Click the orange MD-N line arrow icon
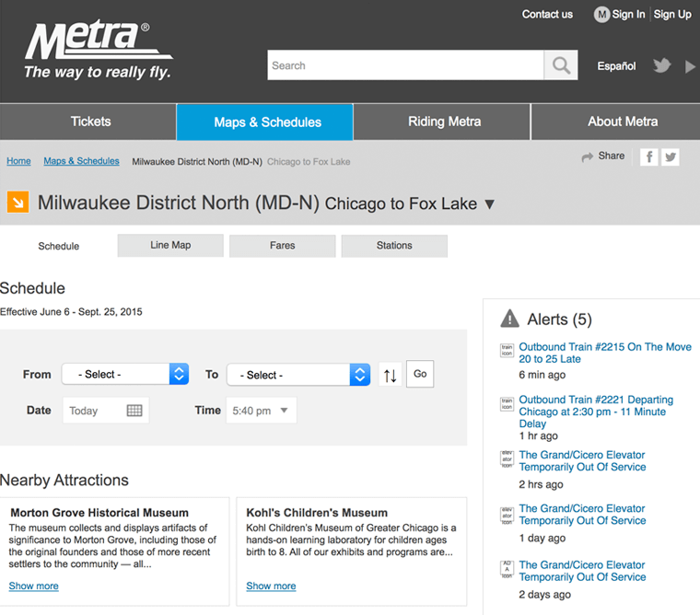Viewport: 700px width, 615px height. point(17,203)
